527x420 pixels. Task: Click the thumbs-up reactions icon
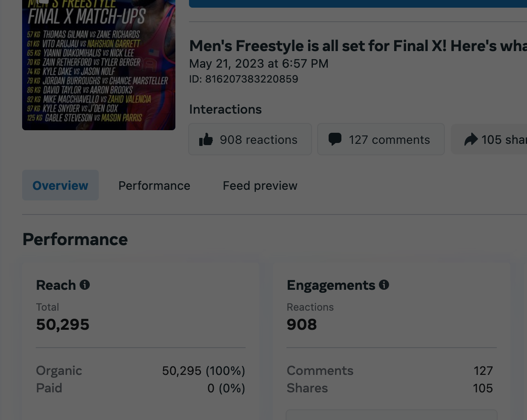(x=206, y=140)
